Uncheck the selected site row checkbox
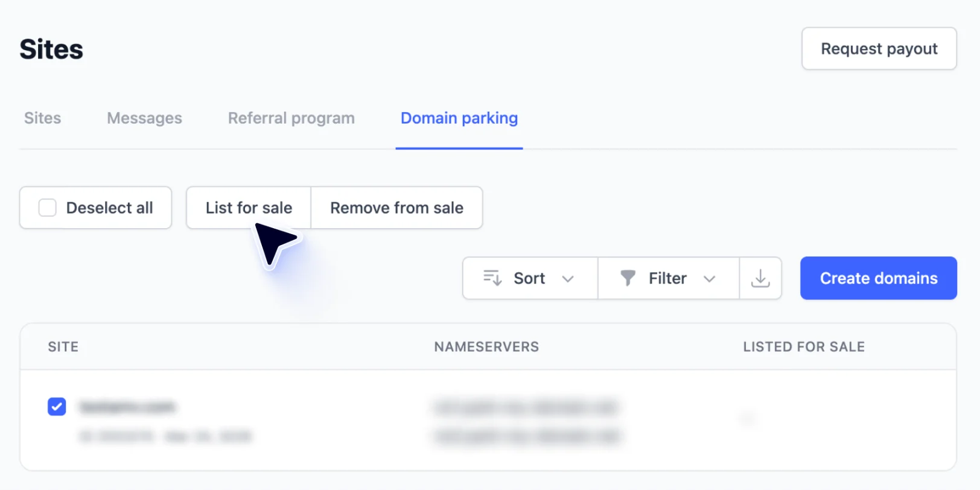The image size is (980, 490). coord(57,407)
